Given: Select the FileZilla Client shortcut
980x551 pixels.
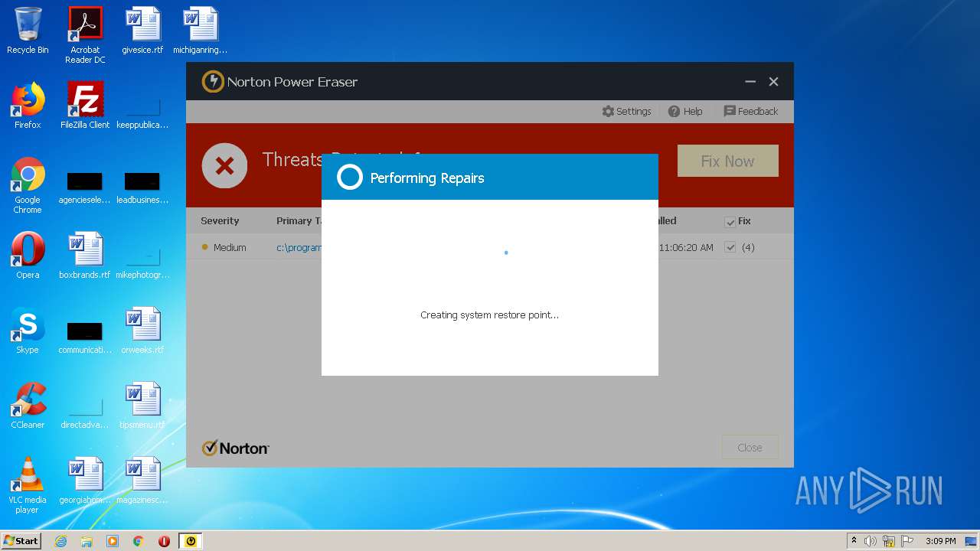Looking at the screenshot, I should (85, 106).
